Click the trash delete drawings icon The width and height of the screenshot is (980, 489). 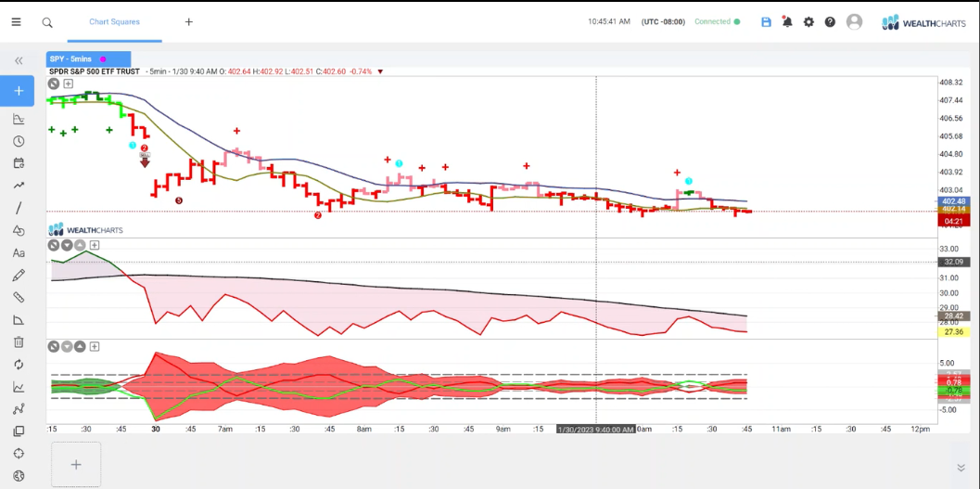[x=19, y=342]
